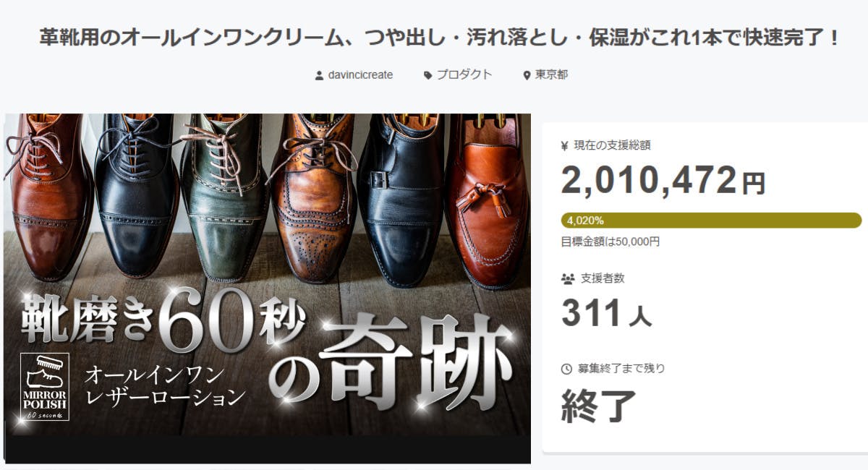Click the supporters group icon
This screenshot has height=470, width=868.
567,278
